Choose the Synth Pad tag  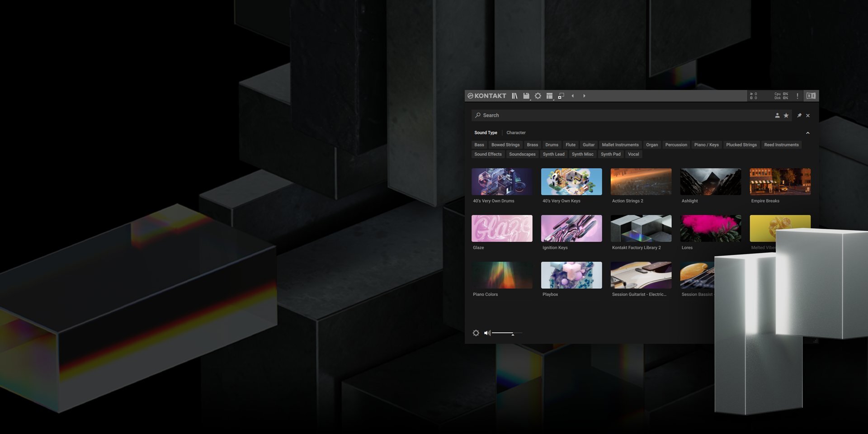point(610,154)
